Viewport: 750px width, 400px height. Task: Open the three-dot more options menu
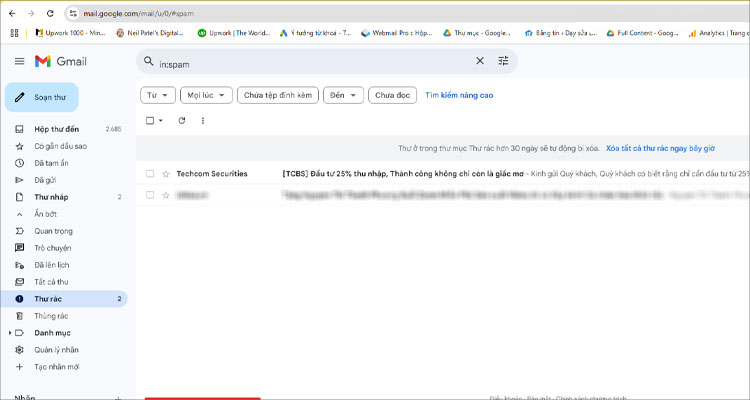(x=203, y=121)
